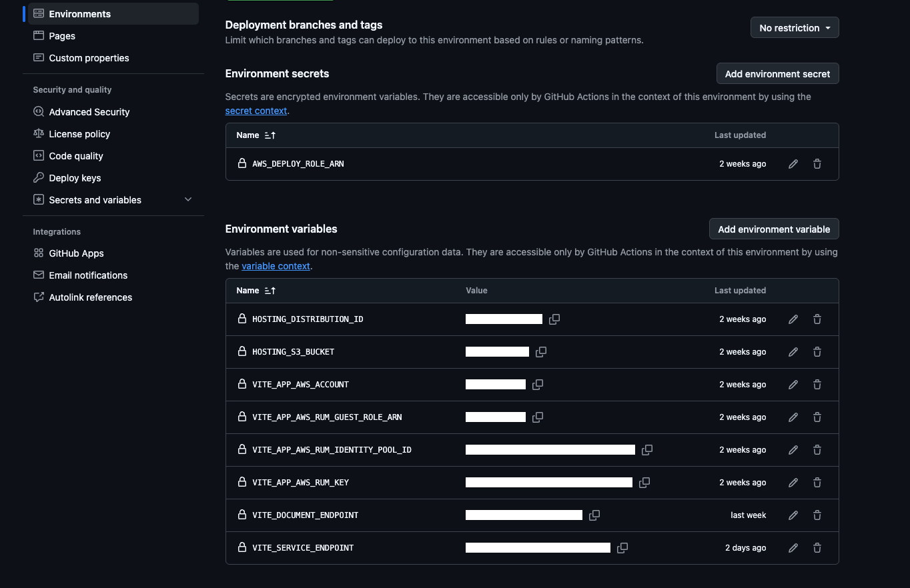Edit the AWS_DEPLOY_ROLE_ARN secret
This screenshot has width=910, height=588.
pyautogui.click(x=793, y=164)
